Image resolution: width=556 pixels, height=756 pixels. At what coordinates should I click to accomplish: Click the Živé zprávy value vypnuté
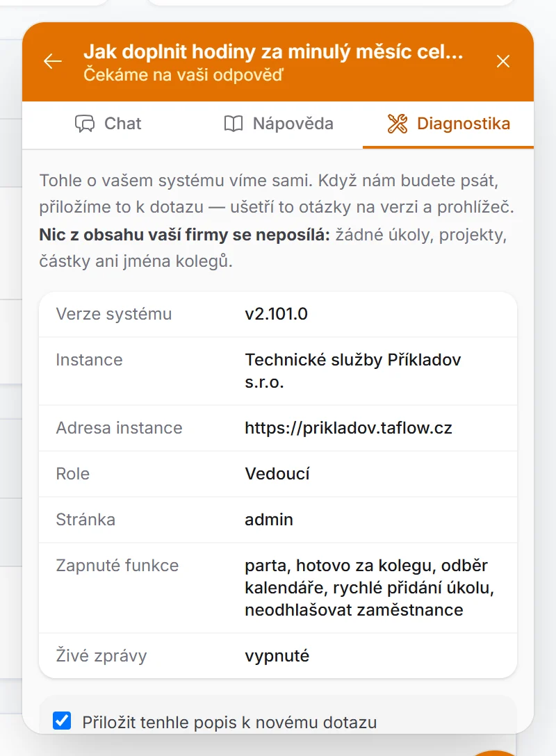pyautogui.click(x=277, y=656)
